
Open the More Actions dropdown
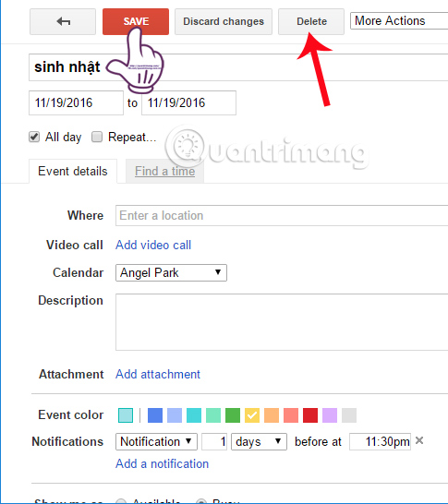tap(399, 21)
